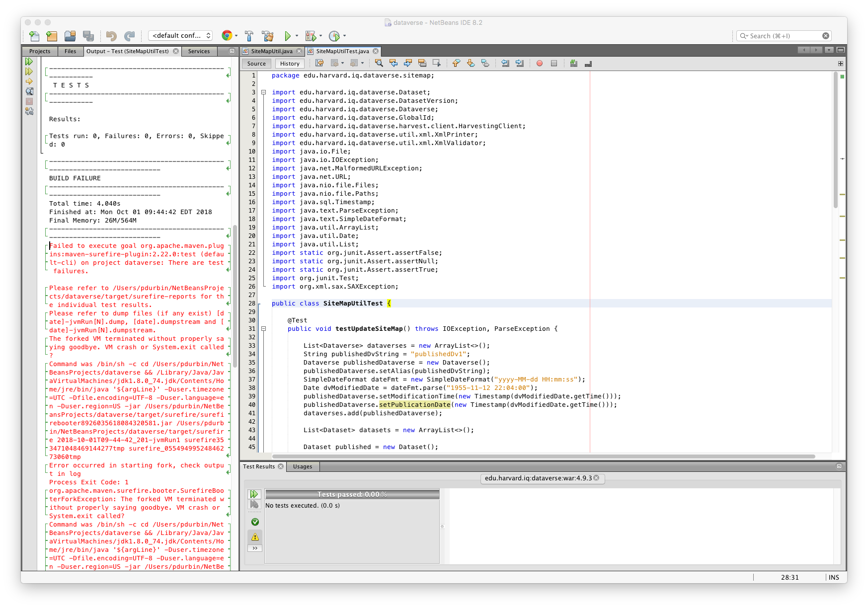Viewport: 868px width, 608px height.
Task: Switch editor to Source view
Action: 256,64
